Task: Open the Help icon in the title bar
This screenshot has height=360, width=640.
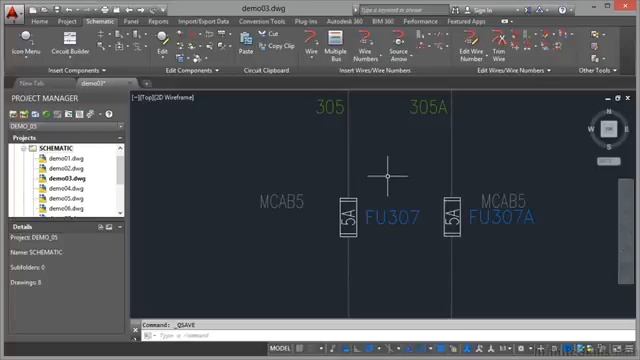Action: (562, 10)
